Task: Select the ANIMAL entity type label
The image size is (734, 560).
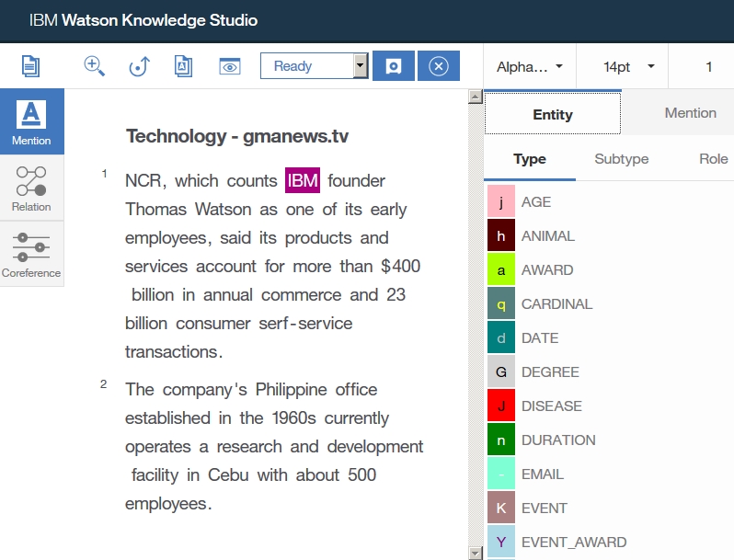Action: click(x=547, y=236)
